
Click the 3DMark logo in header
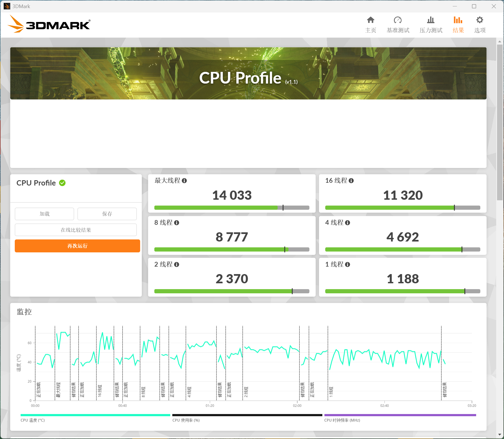[49, 24]
